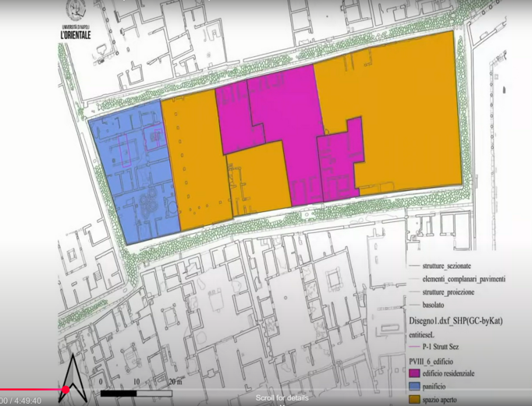Click the 4:49:40 video duration timestamp
This screenshot has width=532, height=406.
click(x=28, y=401)
